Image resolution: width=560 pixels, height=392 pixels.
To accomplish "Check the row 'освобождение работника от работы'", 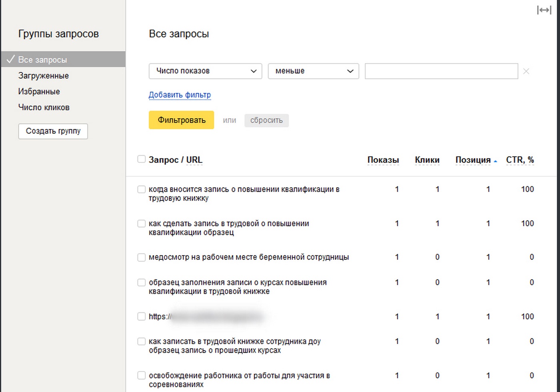I will [141, 376].
